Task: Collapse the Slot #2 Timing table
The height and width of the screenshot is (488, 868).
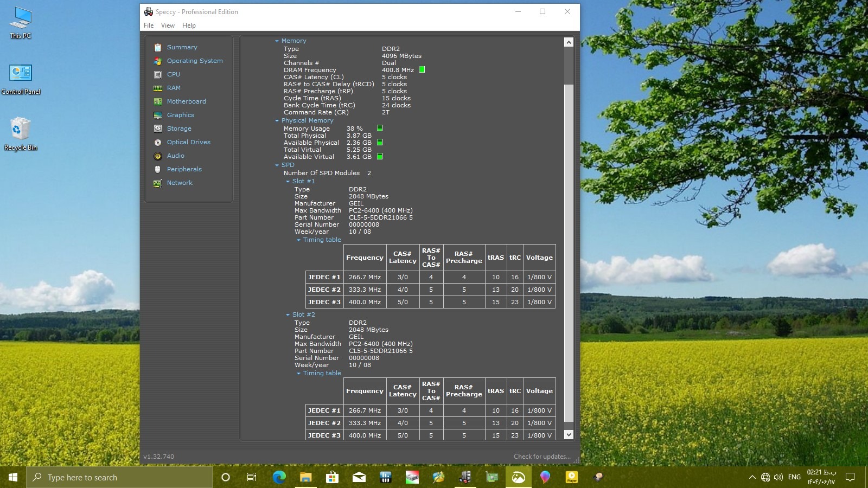Action: 298,374
